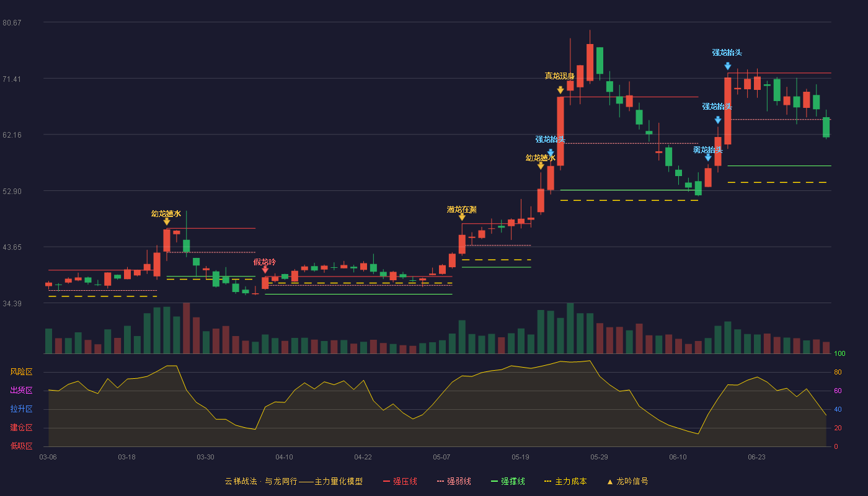Image resolution: width=868 pixels, height=496 pixels.
Task: Click the orange 80 indicator scale value
Action: [838, 373]
